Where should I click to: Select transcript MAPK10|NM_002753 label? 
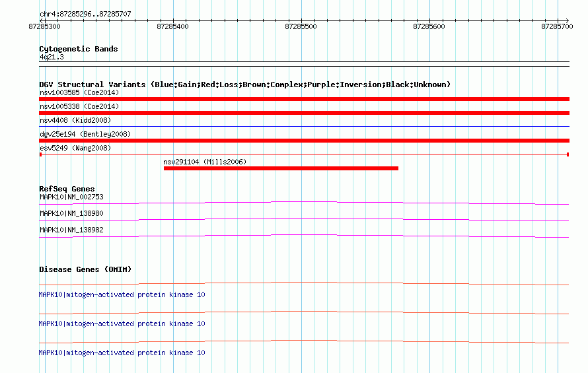pos(71,197)
